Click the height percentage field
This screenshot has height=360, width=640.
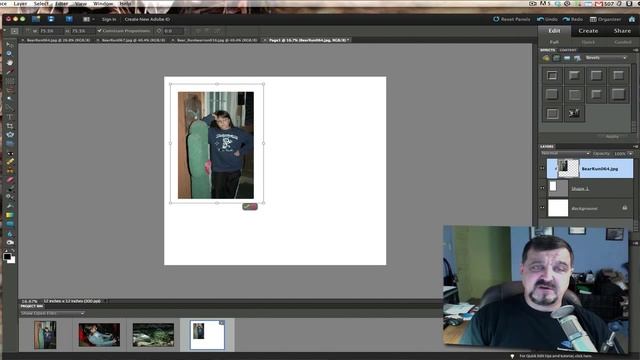click(x=82, y=31)
